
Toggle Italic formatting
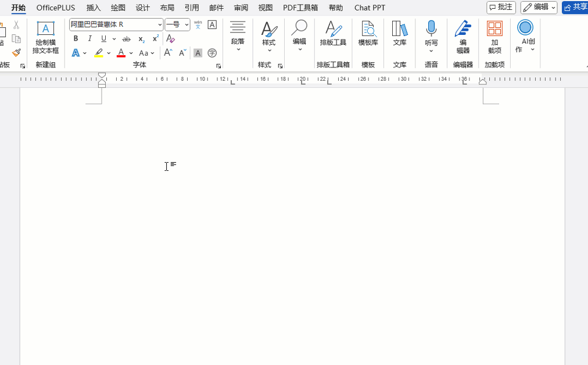[x=89, y=38]
